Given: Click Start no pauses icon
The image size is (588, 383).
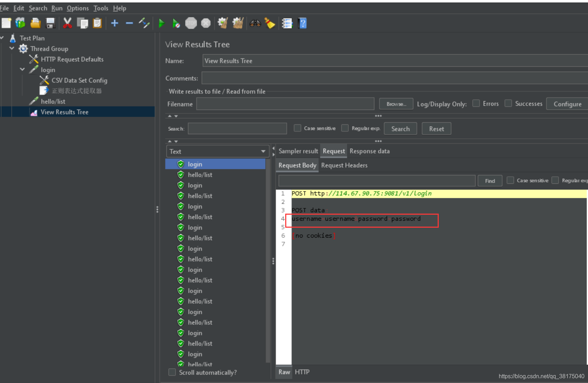Looking at the screenshot, I should point(176,23).
